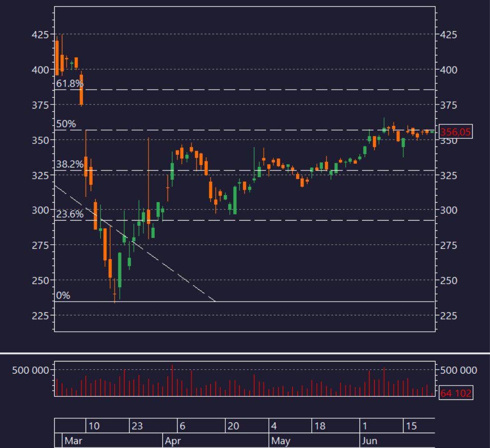Screen dimensions: 490x448
Task: Click the 61.8% Fibonacci level label
Action: pyautogui.click(x=70, y=83)
